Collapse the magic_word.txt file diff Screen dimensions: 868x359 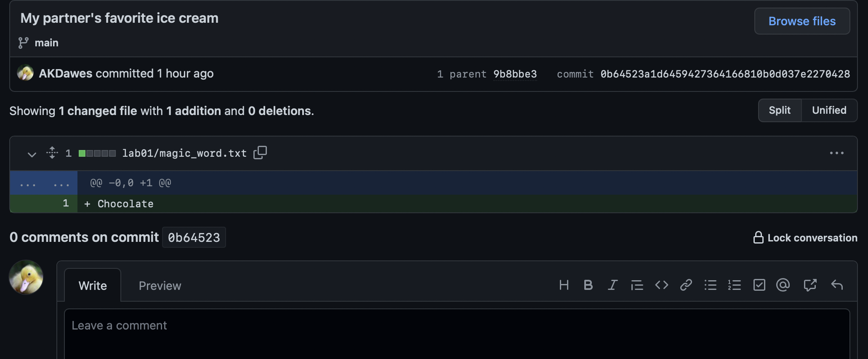(x=32, y=154)
